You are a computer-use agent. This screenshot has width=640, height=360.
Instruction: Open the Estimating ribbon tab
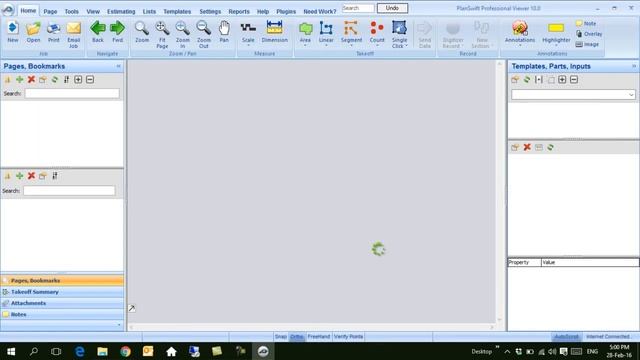pyautogui.click(x=121, y=11)
